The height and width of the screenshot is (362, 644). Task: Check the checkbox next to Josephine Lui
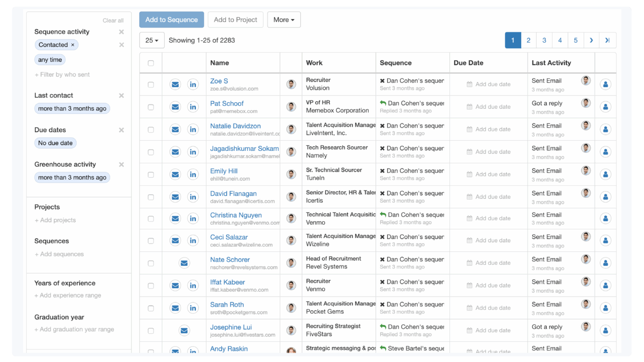[151, 330]
